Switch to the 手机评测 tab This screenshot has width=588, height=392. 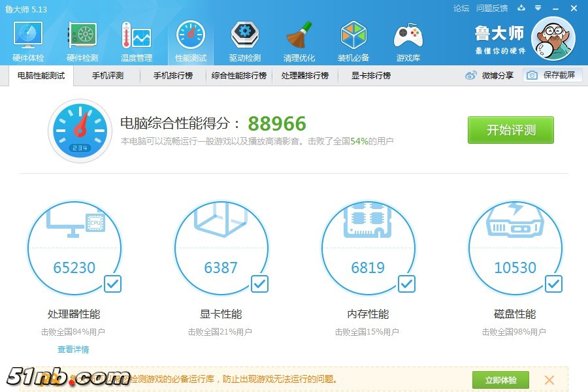coord(108,76)
